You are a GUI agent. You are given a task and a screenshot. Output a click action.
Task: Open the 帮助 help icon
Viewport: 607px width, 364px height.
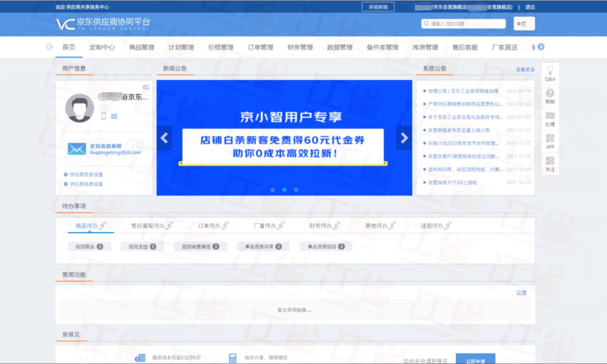point(550,93)
